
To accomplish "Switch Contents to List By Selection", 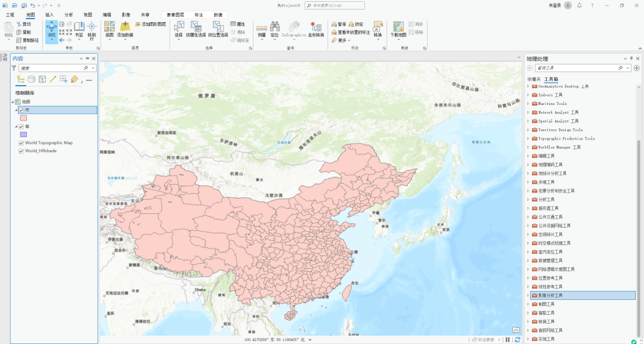I will 42,79.
